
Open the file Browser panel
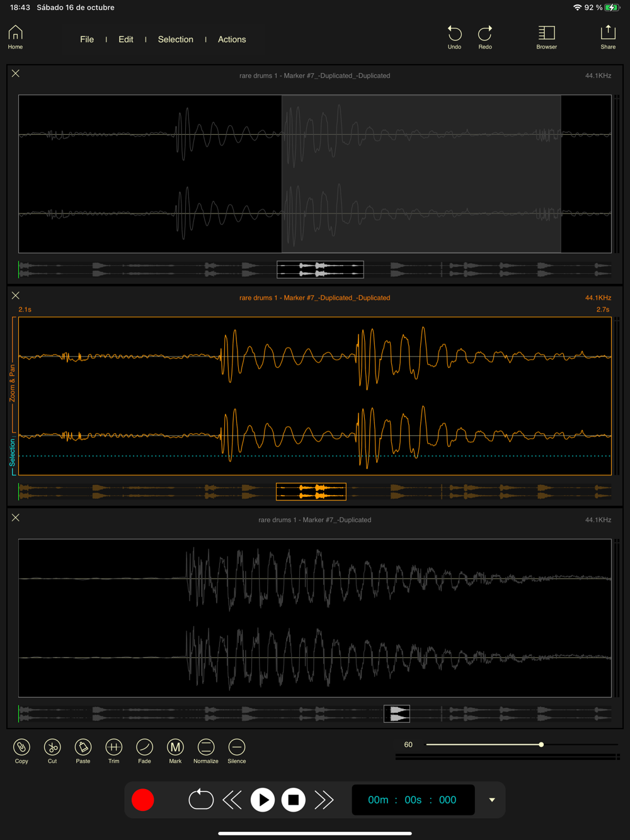546,37
